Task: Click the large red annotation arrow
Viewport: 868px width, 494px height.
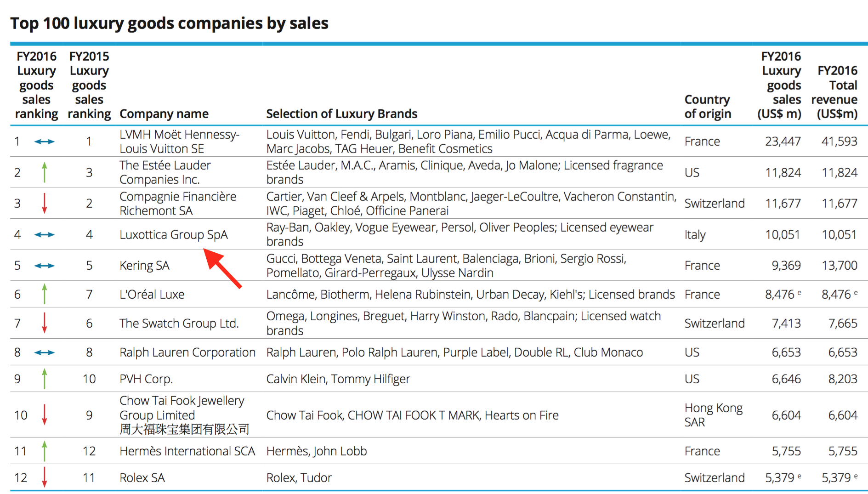Action: (x=223, y=268)
